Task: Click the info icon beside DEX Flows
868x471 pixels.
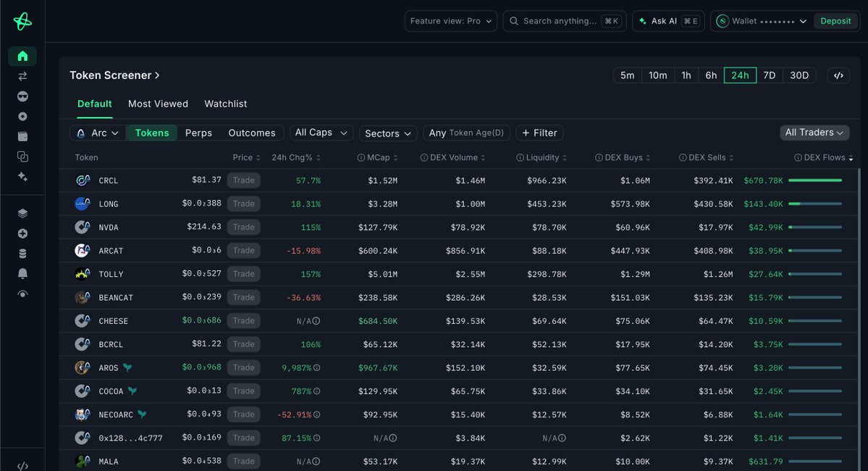Action: coord(798,157)
